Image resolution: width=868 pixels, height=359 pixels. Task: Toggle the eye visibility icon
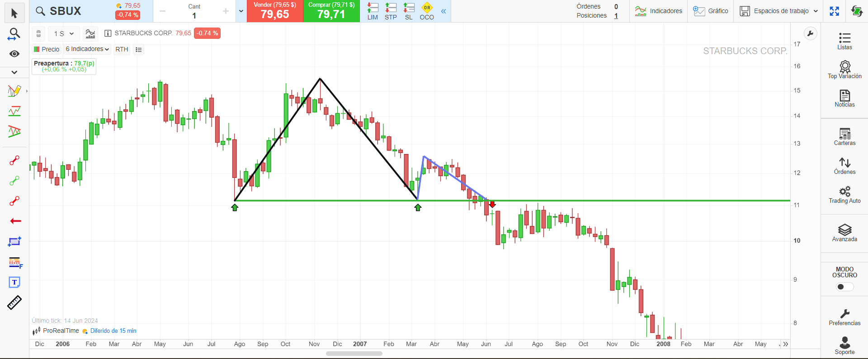point(14,54)
